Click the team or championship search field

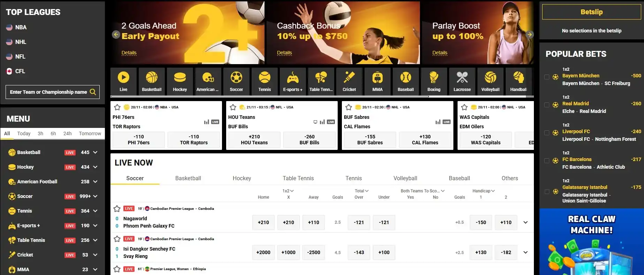[48, 92]
